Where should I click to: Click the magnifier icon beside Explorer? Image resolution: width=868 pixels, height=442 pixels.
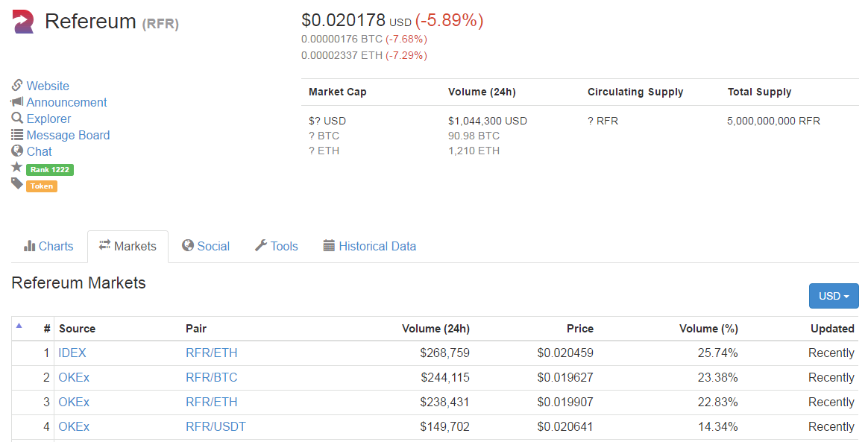(17, 119)
